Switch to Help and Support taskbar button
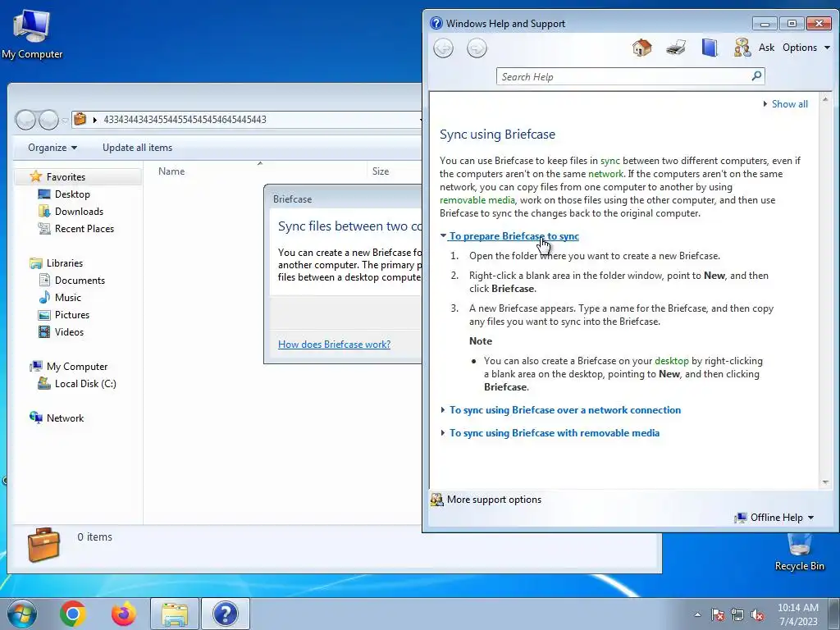This screenshot has width=840, height=630. click(x=225, y=614)
